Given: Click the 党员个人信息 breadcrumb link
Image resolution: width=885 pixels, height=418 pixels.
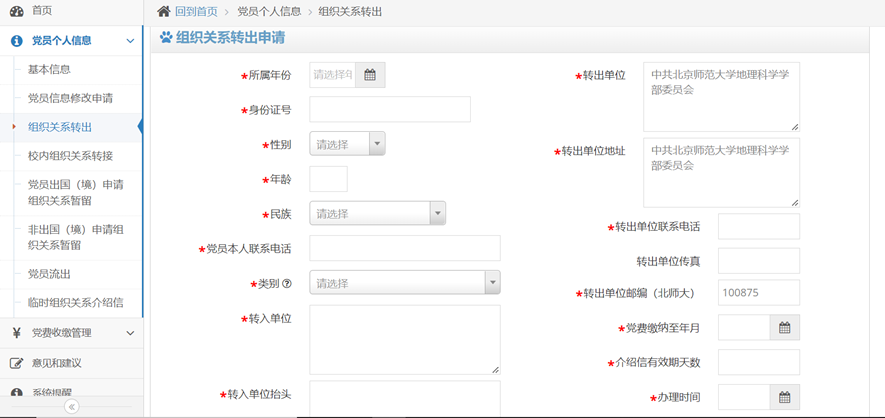Looking at the screenshot, I should point(269,12).
